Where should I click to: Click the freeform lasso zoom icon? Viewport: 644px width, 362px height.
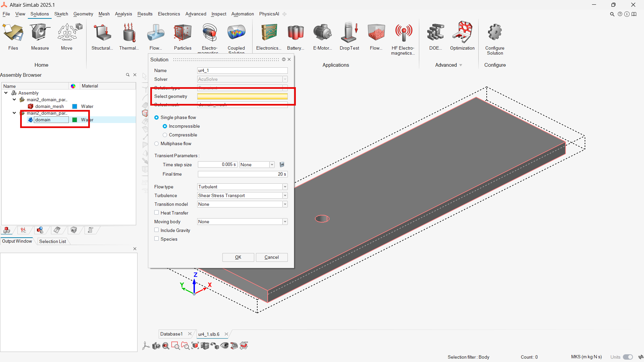click(x=185, y=346)
